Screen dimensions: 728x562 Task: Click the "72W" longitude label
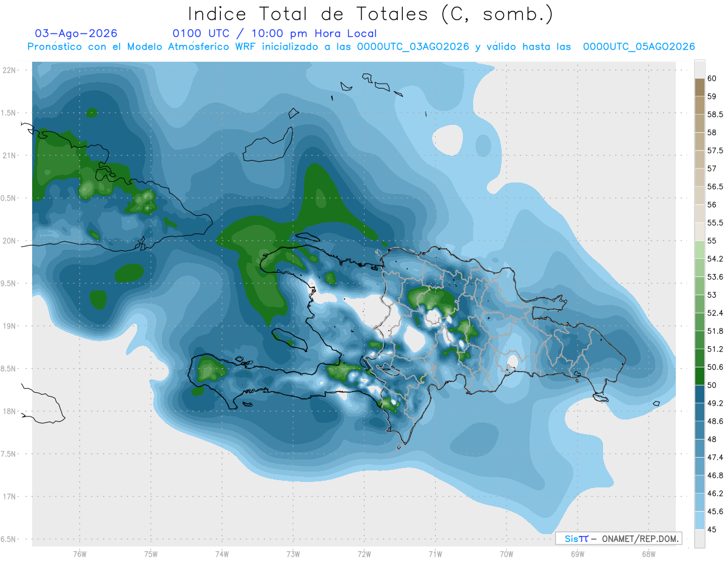[x=364, y=554]
